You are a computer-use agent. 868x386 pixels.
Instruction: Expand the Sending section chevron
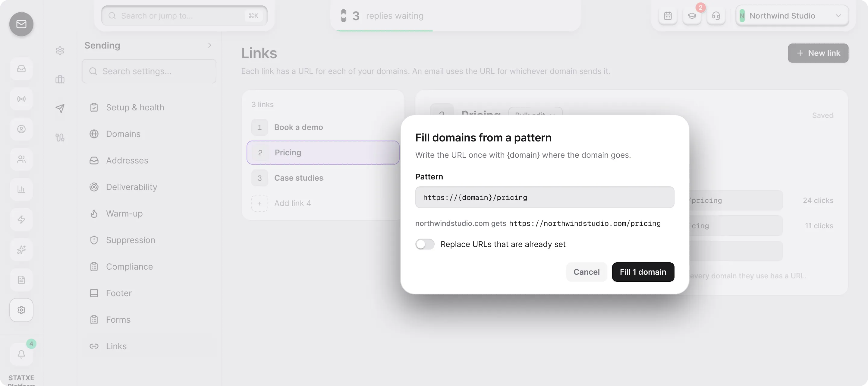[x=209, y=45]
